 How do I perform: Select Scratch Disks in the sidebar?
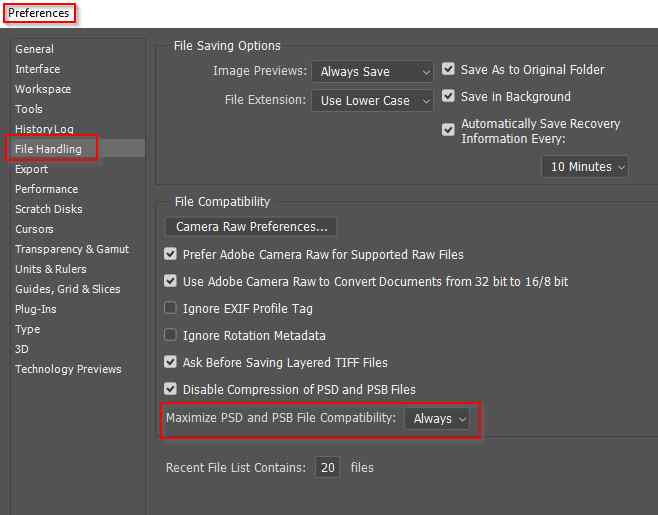tap(49, 209)
